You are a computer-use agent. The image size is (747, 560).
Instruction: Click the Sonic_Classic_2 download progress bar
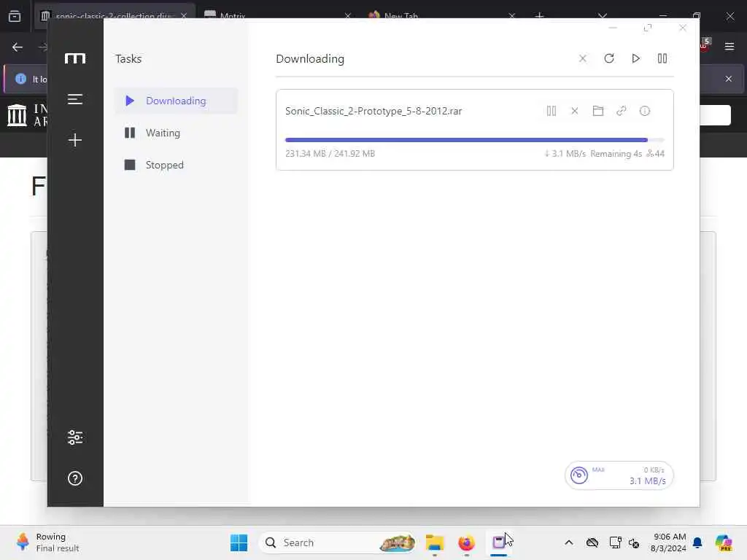point(474,140)
